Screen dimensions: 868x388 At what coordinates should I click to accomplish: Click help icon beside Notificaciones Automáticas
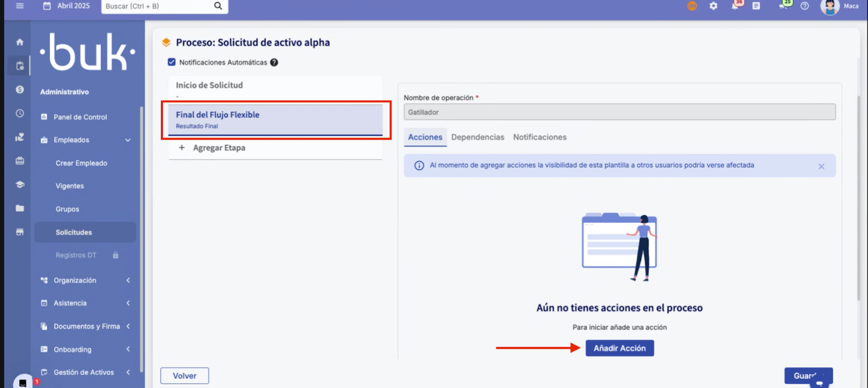[x=274, y=62]
